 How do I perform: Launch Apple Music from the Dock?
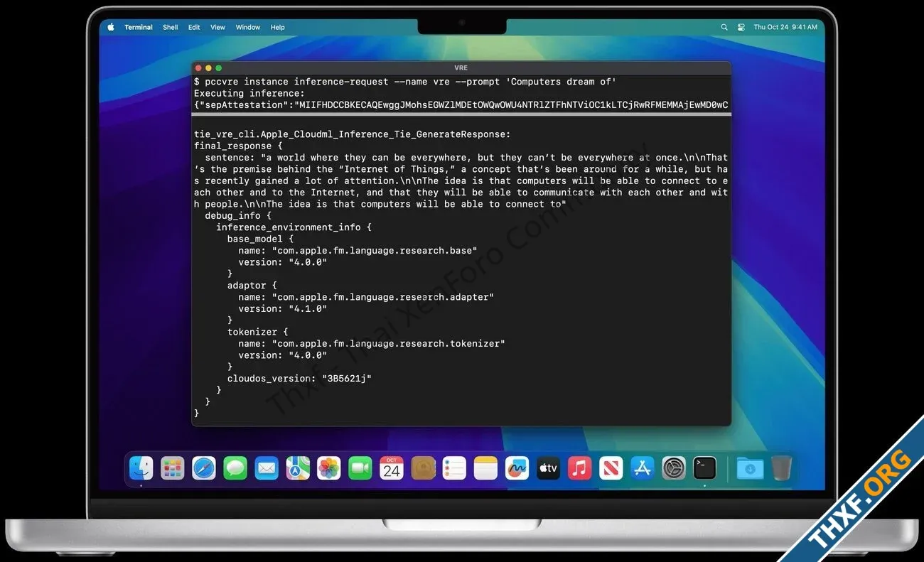tap(579, 468)
